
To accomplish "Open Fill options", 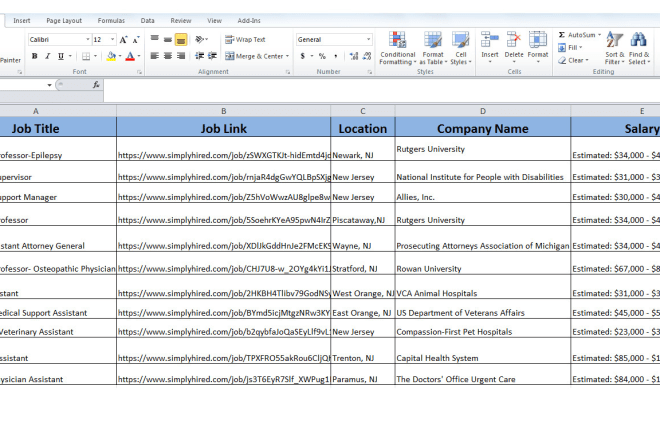I will [x=570, y=48].
